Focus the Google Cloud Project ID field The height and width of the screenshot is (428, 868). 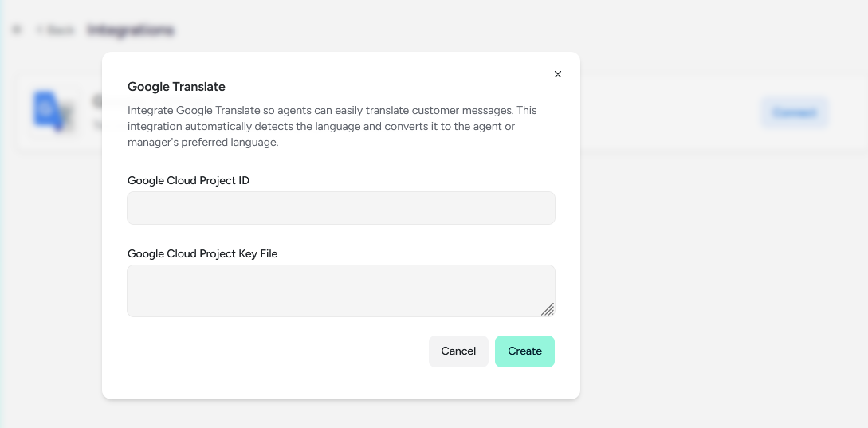pos(341,208)
